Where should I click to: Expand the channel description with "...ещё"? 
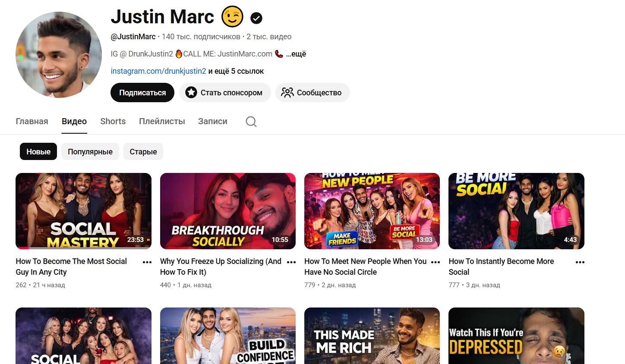coord(296,54)
